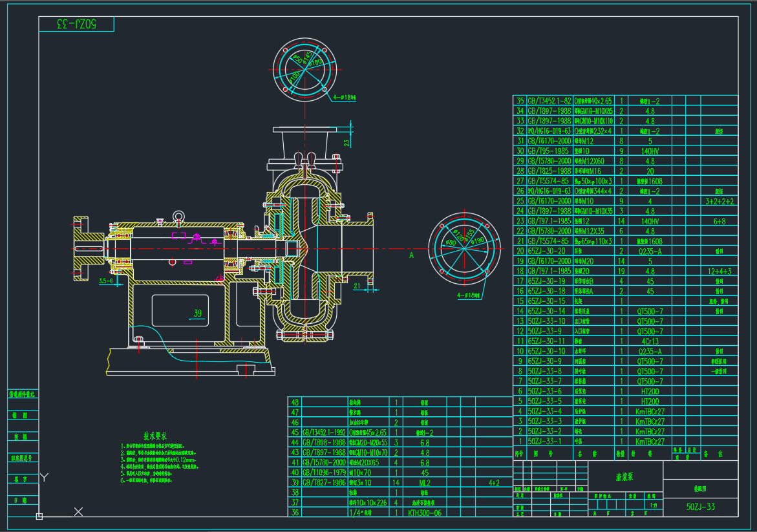Click the Q235-A material cell in row 20
This screenshot has width=757, height=532.
(x=649, y=251)
